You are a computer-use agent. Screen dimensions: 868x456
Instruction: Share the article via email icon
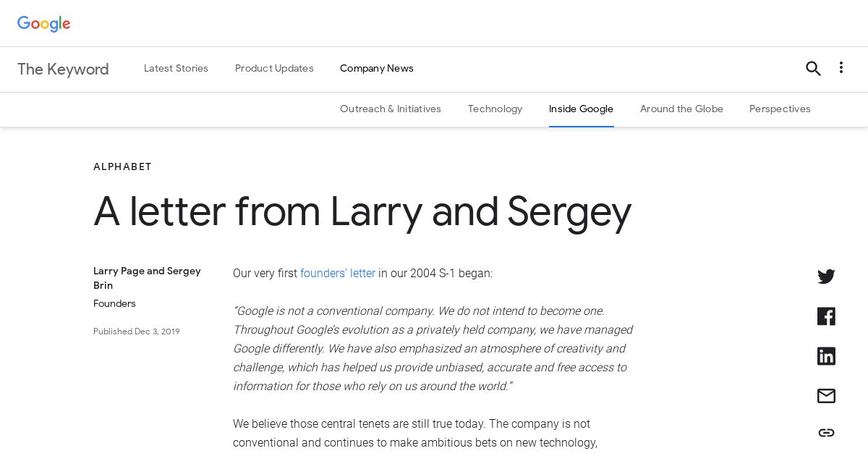(x=826, y=396)
